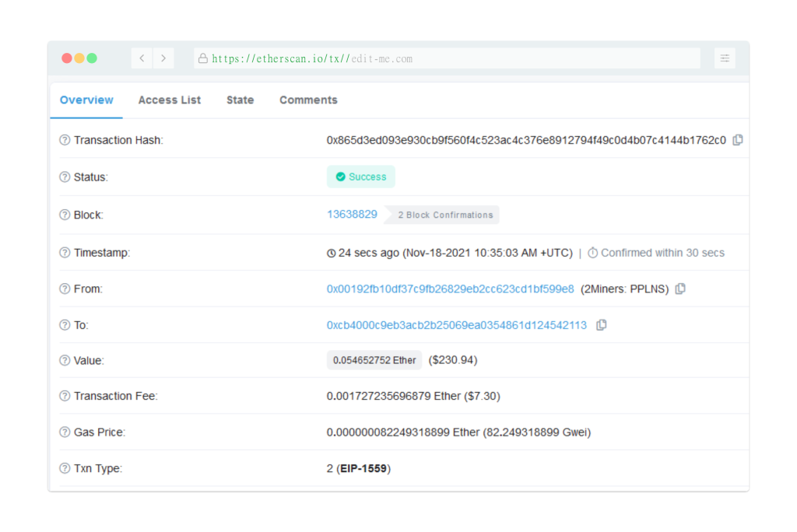Go forward with browser forward arrow
797x532 pixels.
tap(163, 58)
